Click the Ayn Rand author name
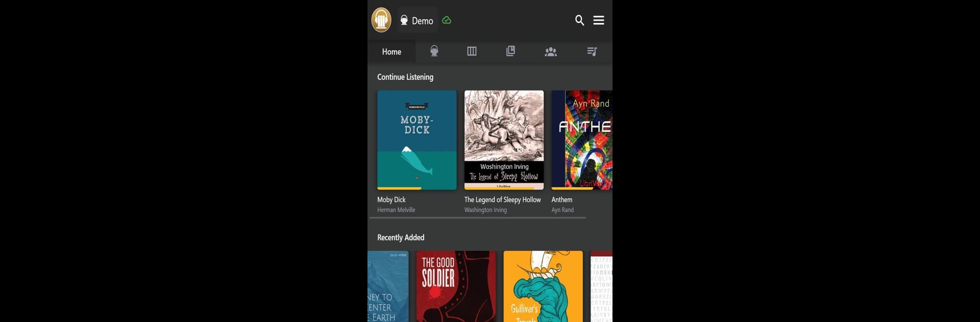This screenshot has height=322, width=980. point(562,210)
